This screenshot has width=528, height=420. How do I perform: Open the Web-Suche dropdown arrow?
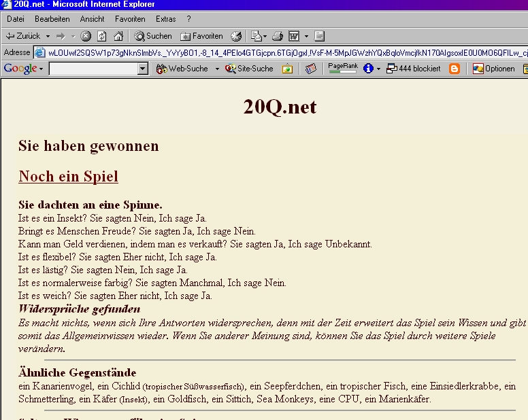(x=217, y=69)
